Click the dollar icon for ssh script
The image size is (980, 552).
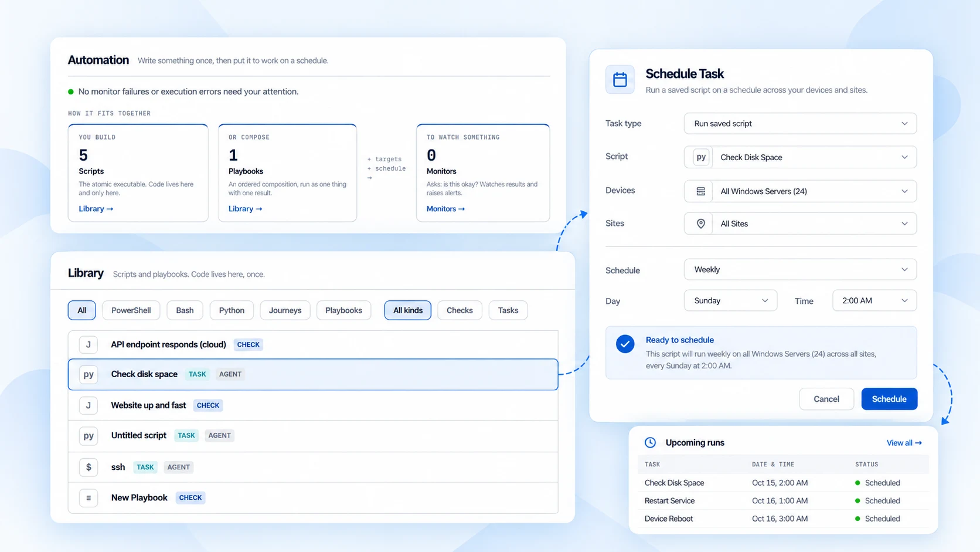89,467
